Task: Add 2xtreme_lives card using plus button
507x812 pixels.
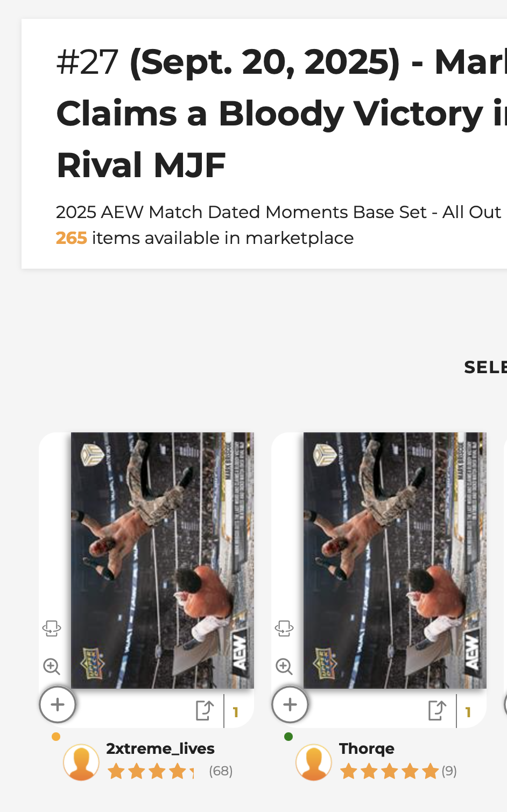Action: [58, 704]
